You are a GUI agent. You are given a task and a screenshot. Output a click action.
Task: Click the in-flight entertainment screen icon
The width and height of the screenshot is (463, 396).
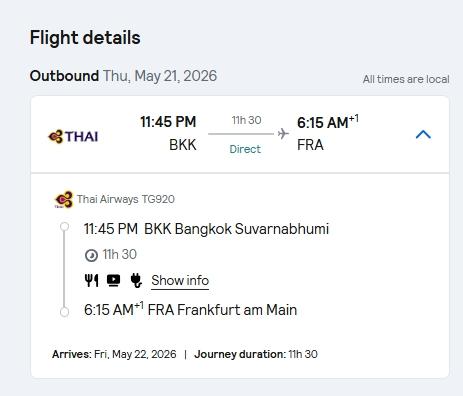114,280
